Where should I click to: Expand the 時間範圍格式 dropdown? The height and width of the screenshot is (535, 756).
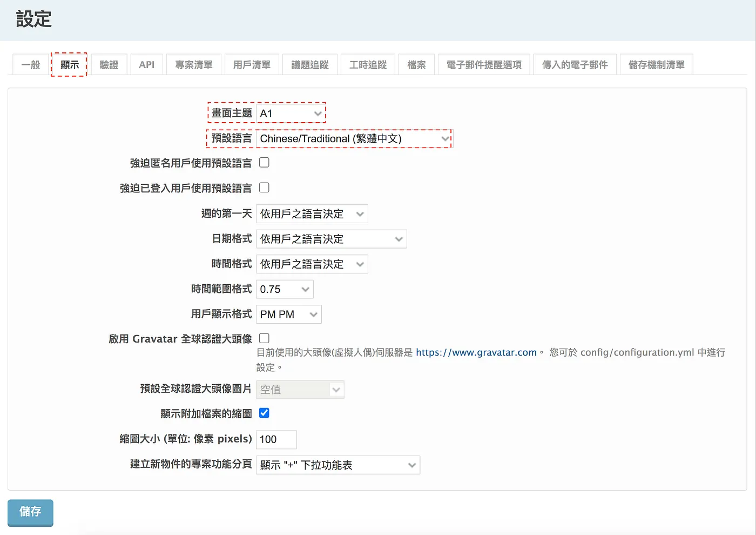point(285,289)
